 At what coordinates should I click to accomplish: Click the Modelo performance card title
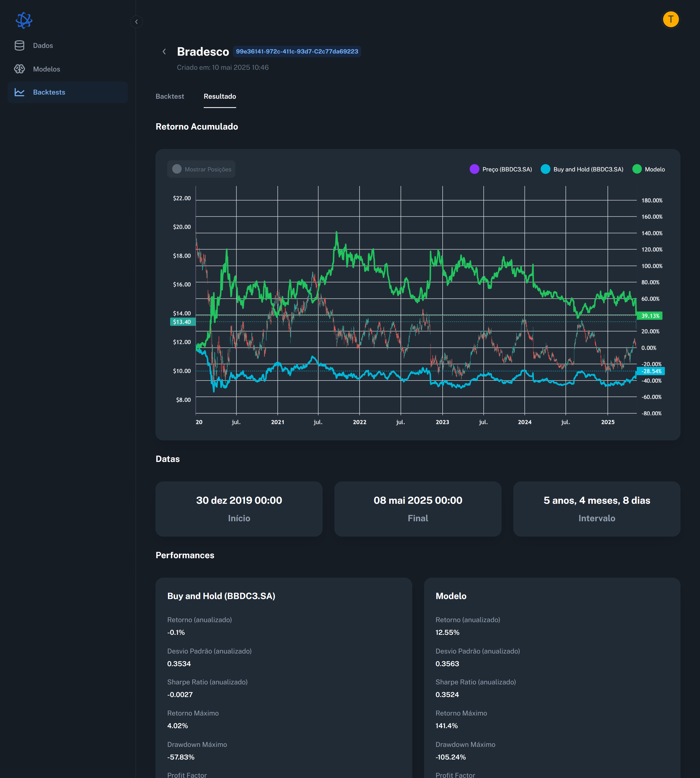pyautogui.click(x=451, y=596)
